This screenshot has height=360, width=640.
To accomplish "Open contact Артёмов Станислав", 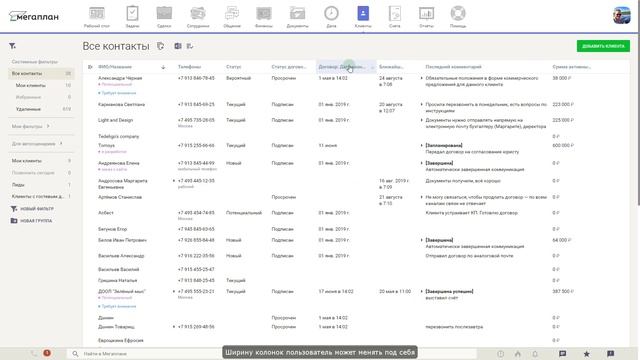I will 120,197.
